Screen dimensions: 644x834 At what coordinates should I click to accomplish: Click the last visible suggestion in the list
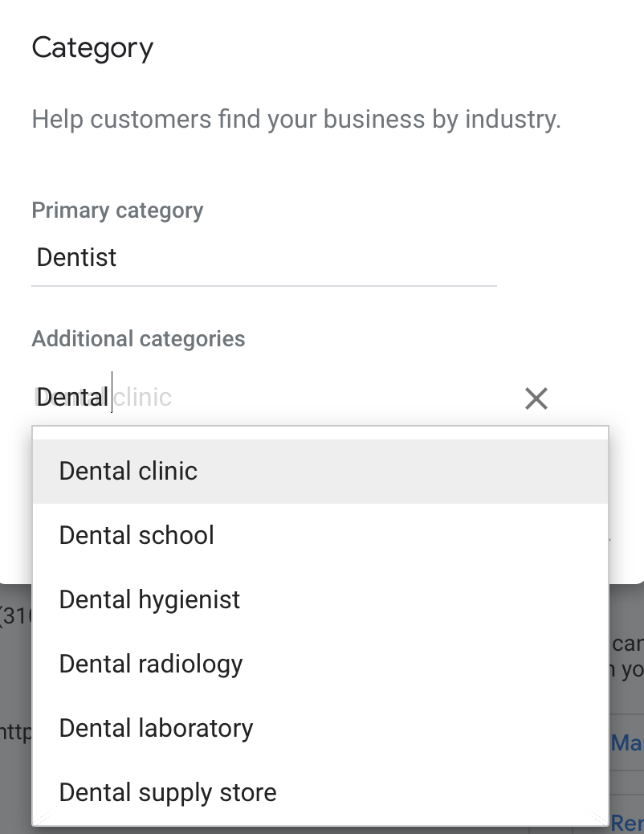167,791
